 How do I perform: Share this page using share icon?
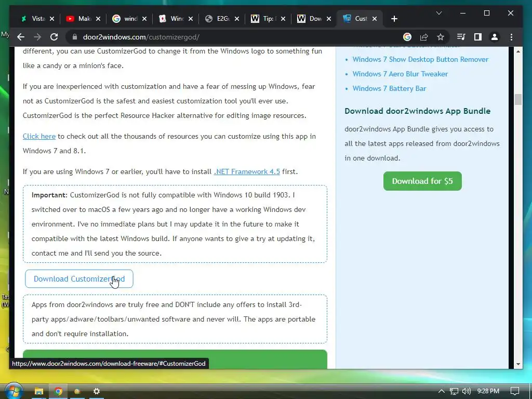pyautogui.click(x=424, y=37)
